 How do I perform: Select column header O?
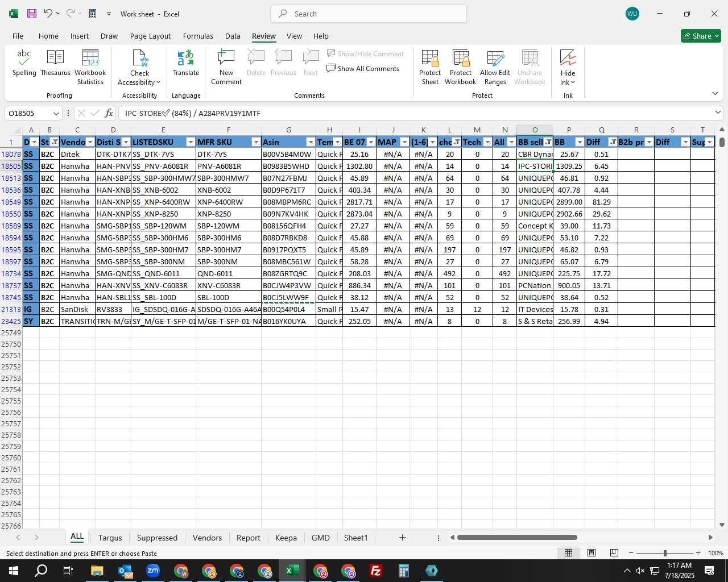[535, 130]
